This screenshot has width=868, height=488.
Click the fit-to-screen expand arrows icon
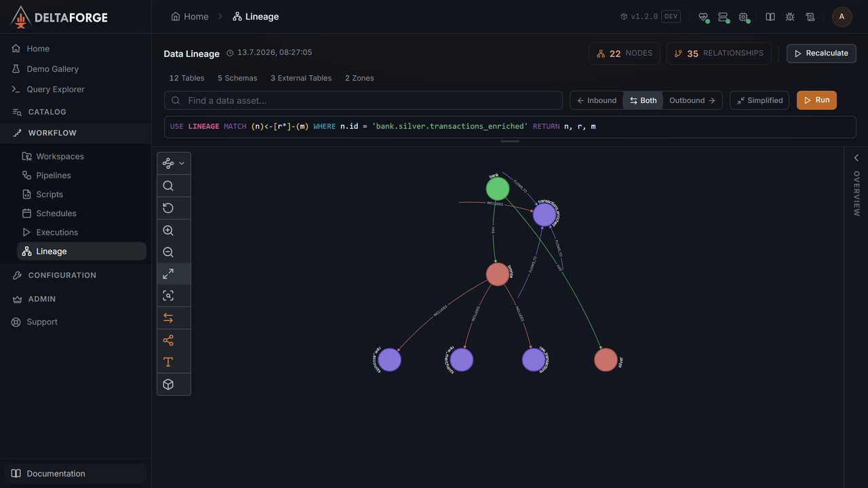pos(168,274)
